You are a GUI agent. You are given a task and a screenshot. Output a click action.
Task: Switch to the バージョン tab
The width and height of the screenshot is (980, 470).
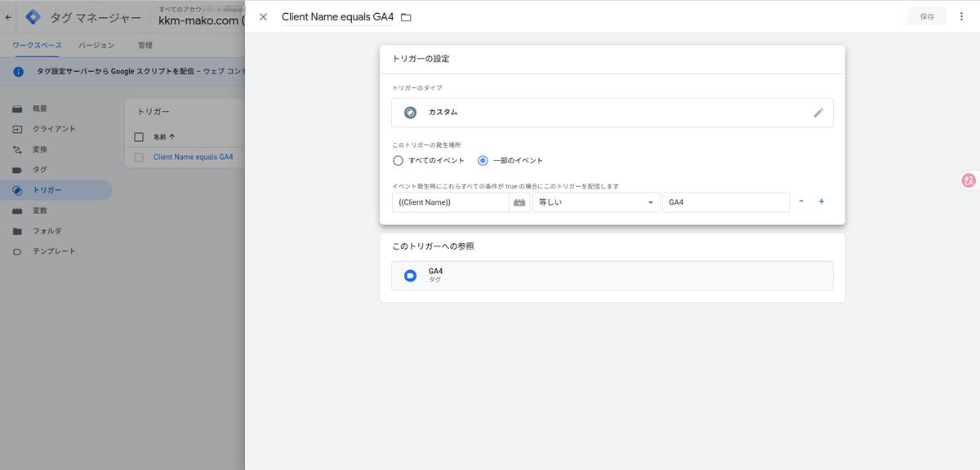pyautogui.click(x=96, y=46)
